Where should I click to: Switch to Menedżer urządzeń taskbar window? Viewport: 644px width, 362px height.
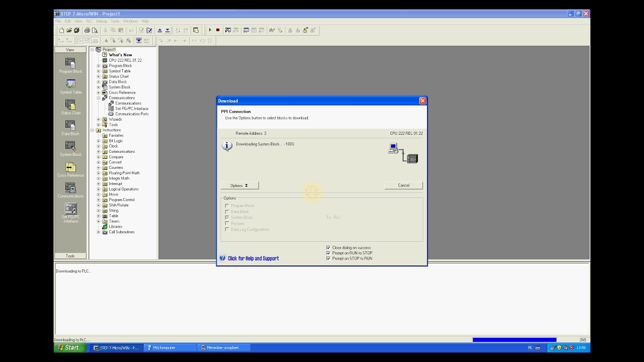click(x=225, y=347)
